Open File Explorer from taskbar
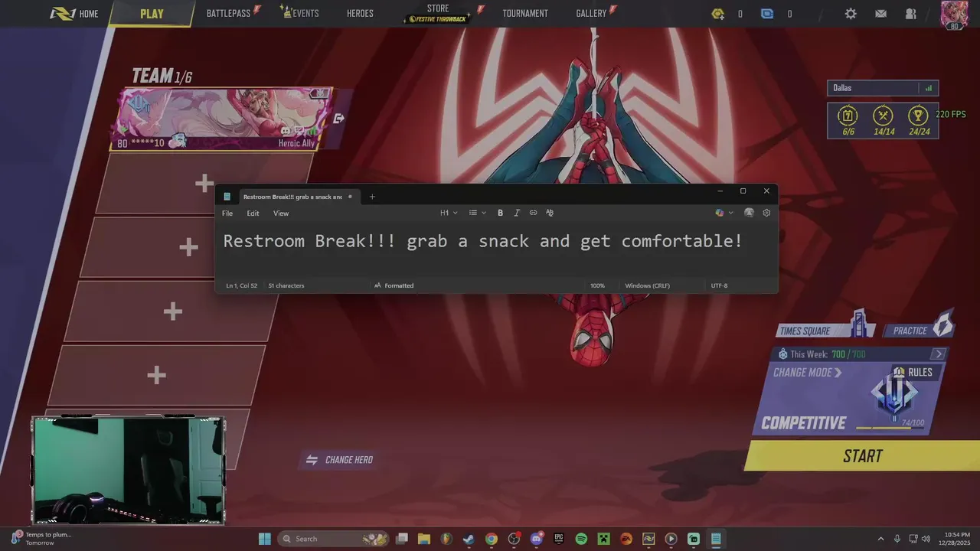Screen dimensions: 980x551 [424, 539]
